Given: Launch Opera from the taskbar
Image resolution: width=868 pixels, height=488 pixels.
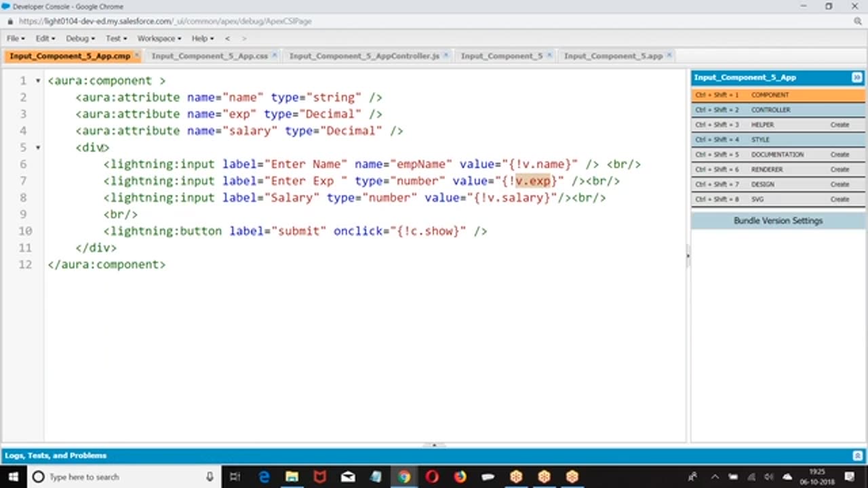Looking at the screenshot, I should pos(432,476).
